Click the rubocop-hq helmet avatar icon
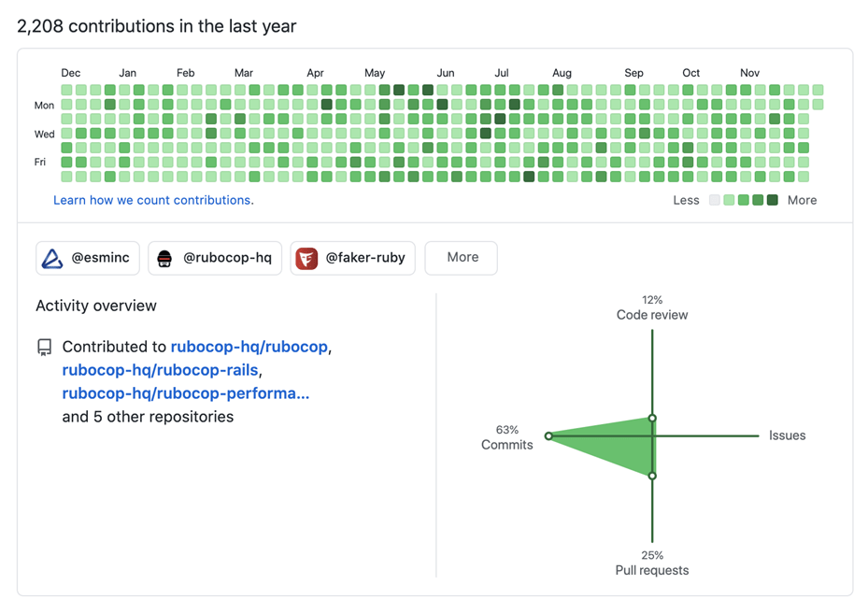This screenshot has width=868, height=613. click(164, 259)
